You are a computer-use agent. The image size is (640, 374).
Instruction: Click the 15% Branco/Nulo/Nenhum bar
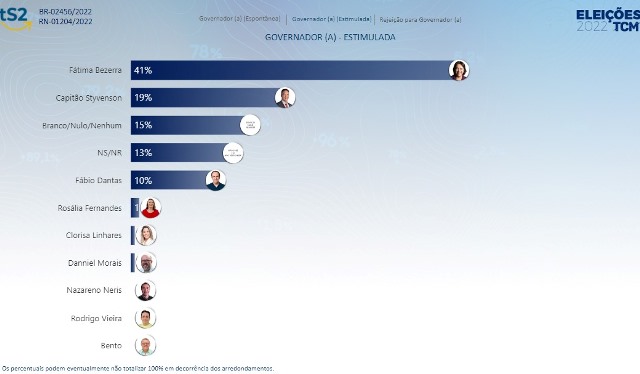coord(190,125)
